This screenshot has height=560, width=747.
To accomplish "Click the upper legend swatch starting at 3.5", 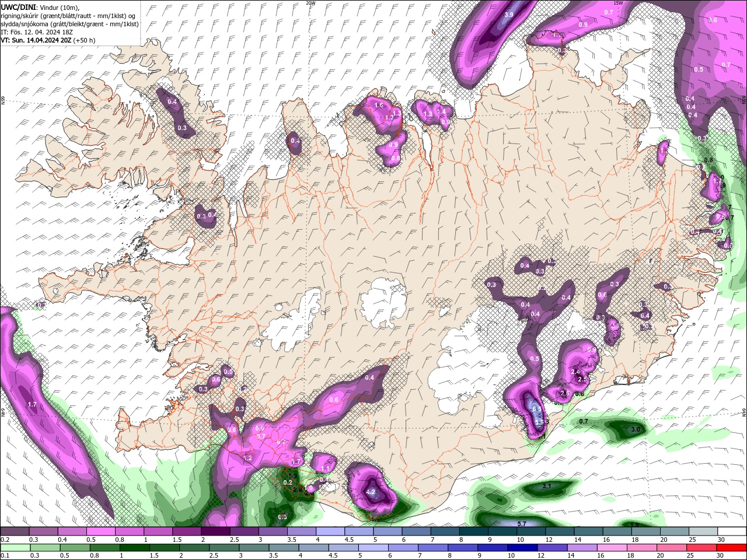I will point(302,531).
